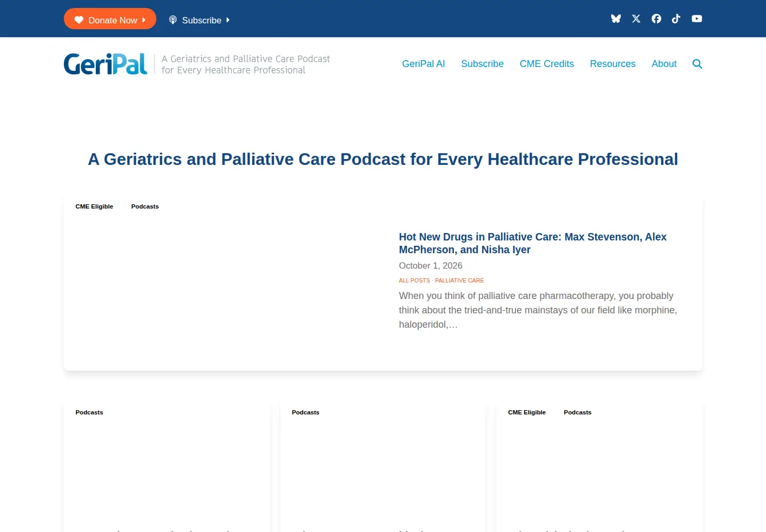
Task: Open the Resources nav item
Action: tap(613, 64)
